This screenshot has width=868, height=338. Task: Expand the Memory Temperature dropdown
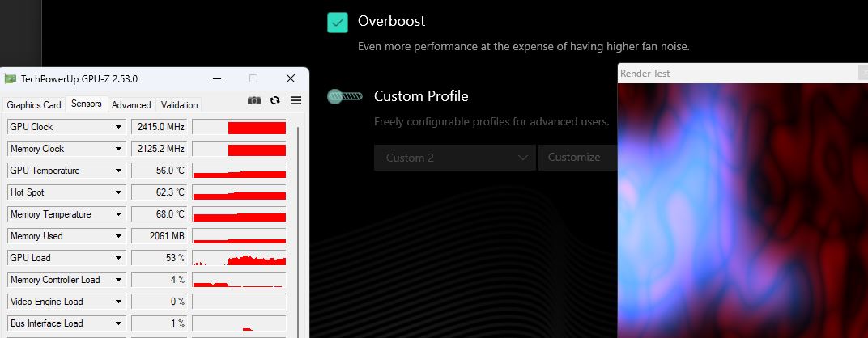[x=118, y=214]
